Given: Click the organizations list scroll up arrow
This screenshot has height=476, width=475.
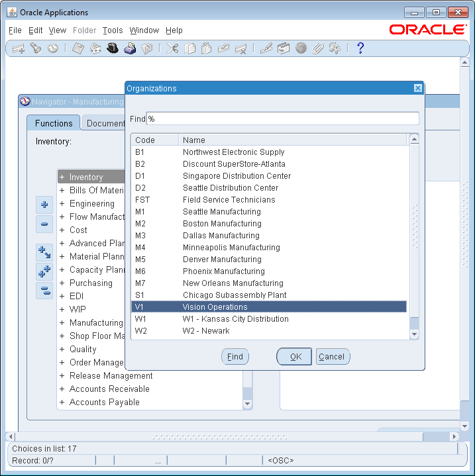Looking at the screenshot, I should (414, 139).
